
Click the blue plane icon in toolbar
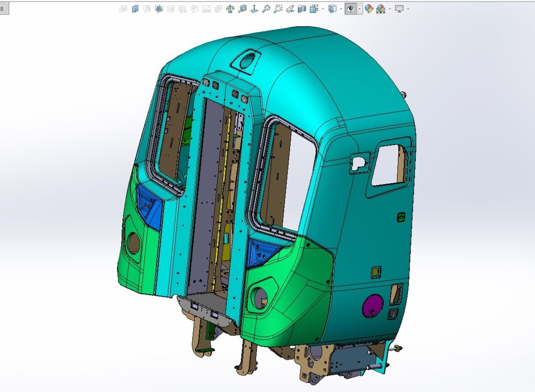tap(135, 9)
